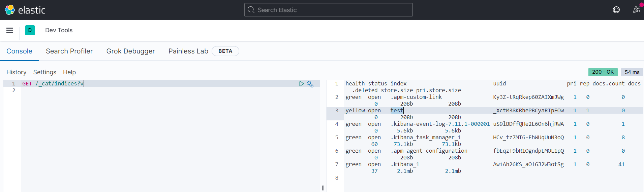This screenshot has height=192, width=644.
Task: Click docs count value 41
Action: [621, 164]
